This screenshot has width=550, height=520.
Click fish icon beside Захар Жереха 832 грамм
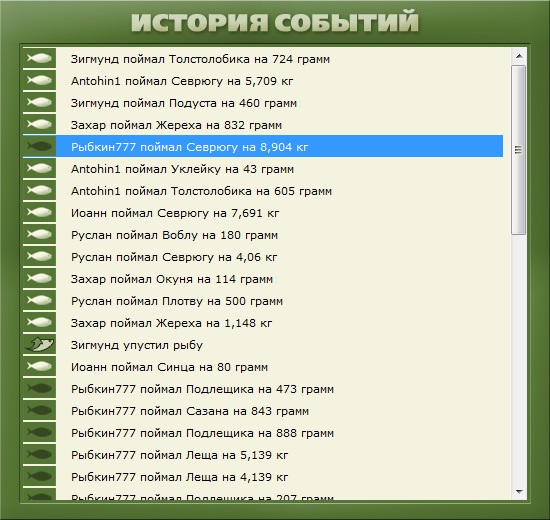coord(39,125)
